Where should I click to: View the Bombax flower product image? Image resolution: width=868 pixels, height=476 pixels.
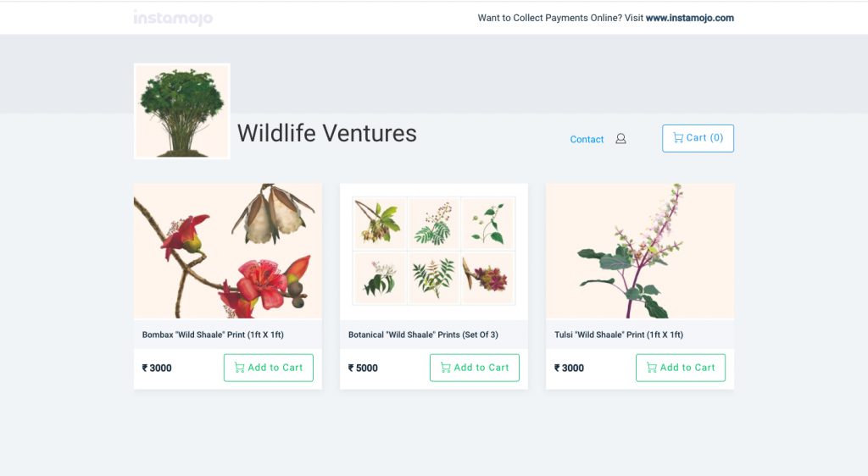pos(227,251)
